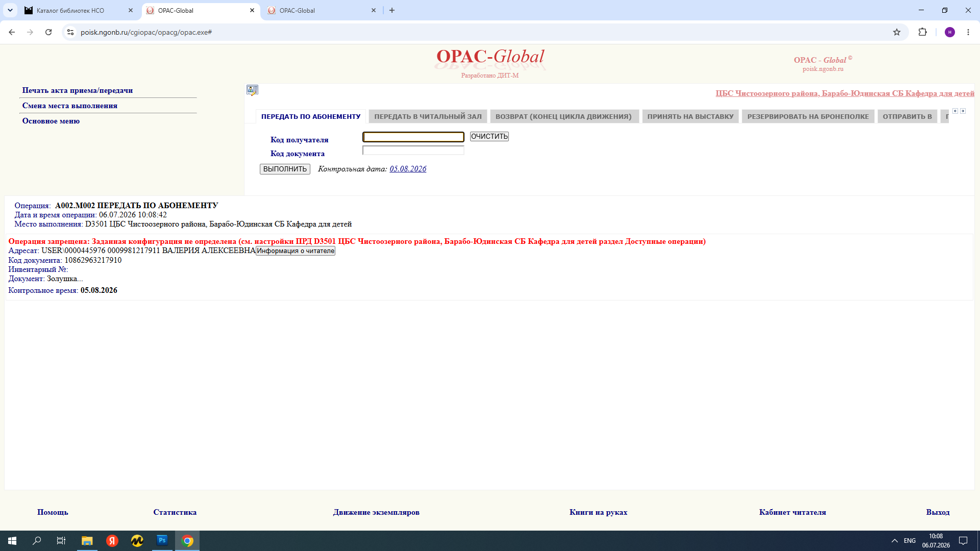The image size is (980, 551).
Task: Reload the page with refresh icon
Action: click(48, 32)
